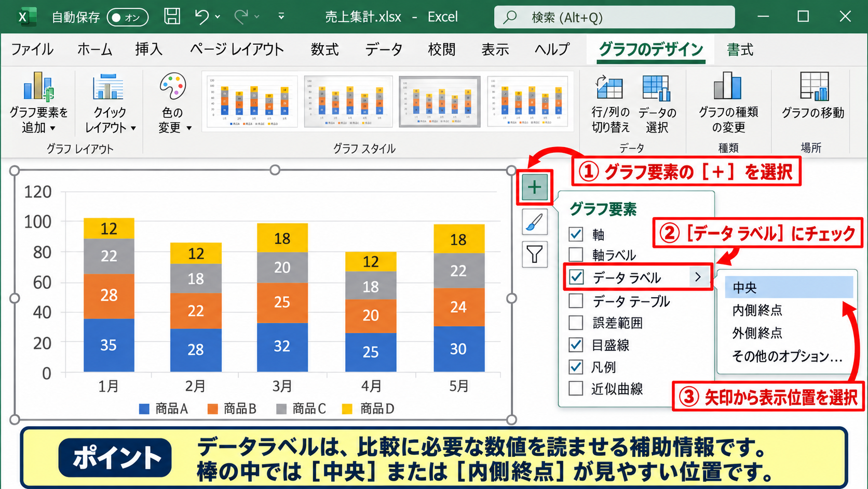Select the first chart style thumbnail
Viewport: 868px width, 489px height.
coord(252,102)
